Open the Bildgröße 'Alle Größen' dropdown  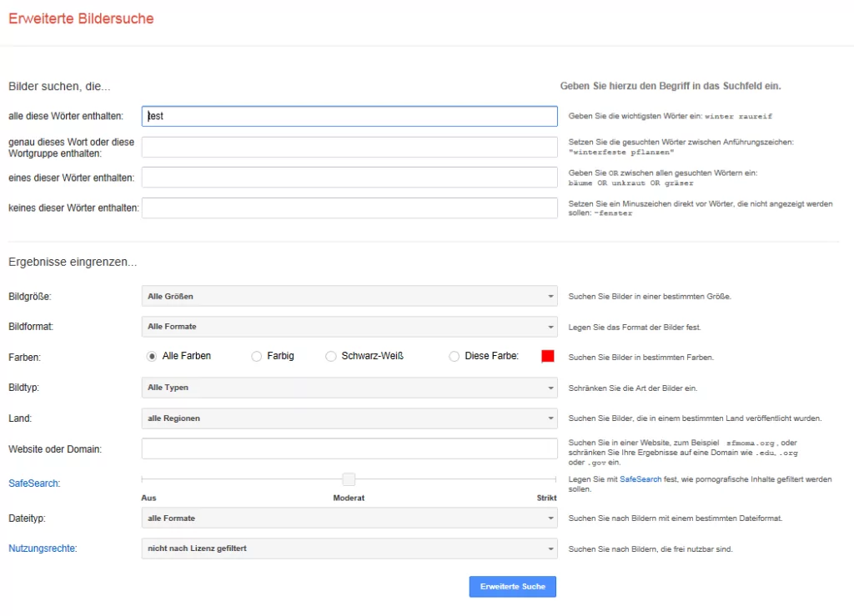(349, 296)
